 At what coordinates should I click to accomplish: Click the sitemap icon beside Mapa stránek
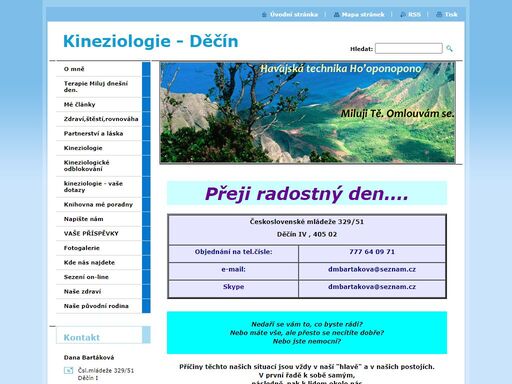point(336,15)
